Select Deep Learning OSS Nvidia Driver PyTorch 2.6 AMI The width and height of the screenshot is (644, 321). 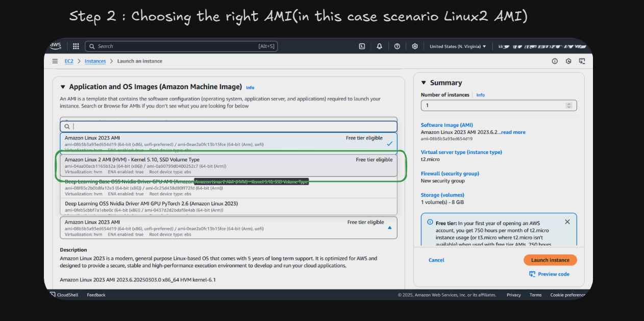(x=229, y=206)
